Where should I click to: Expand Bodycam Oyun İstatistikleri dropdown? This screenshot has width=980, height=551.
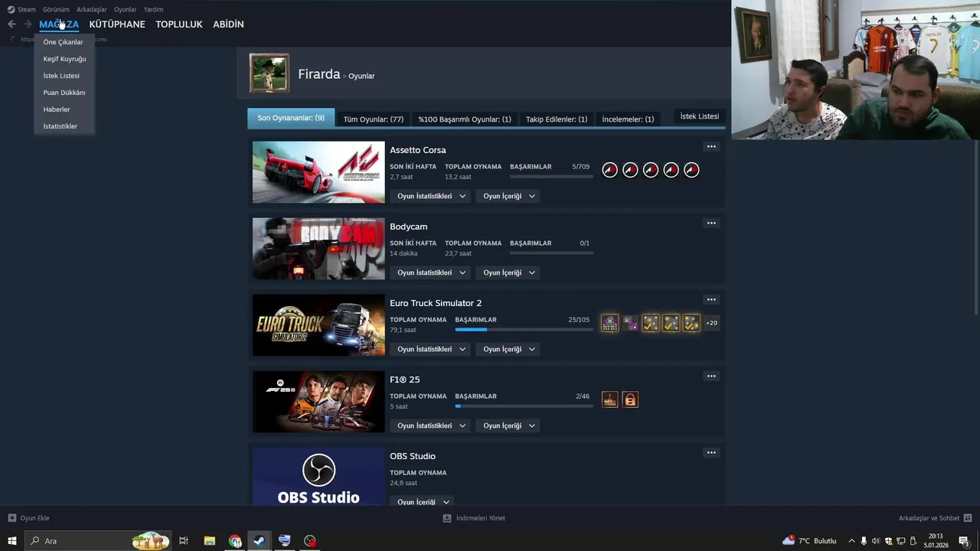click(431, 272)
